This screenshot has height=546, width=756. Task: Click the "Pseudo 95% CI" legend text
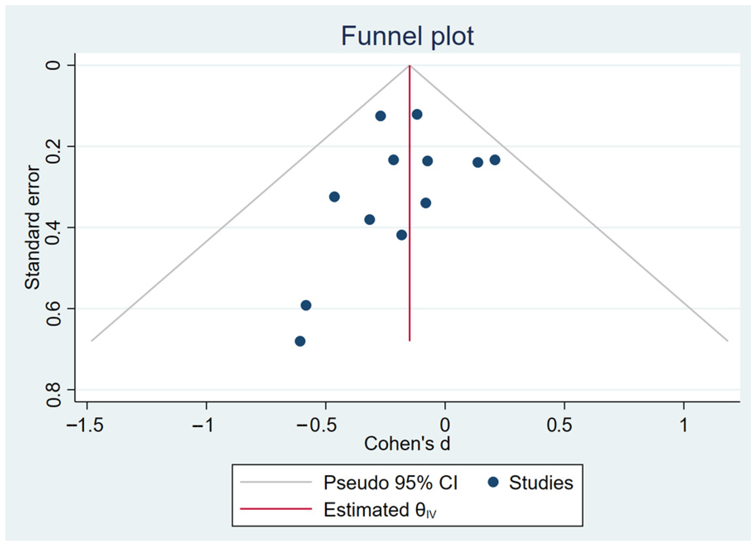(391, 482)
